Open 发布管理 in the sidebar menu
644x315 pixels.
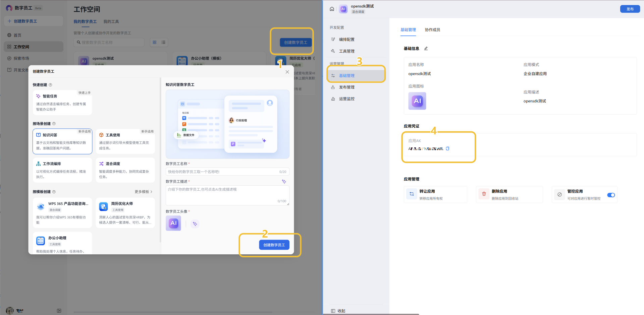(346, 87)
